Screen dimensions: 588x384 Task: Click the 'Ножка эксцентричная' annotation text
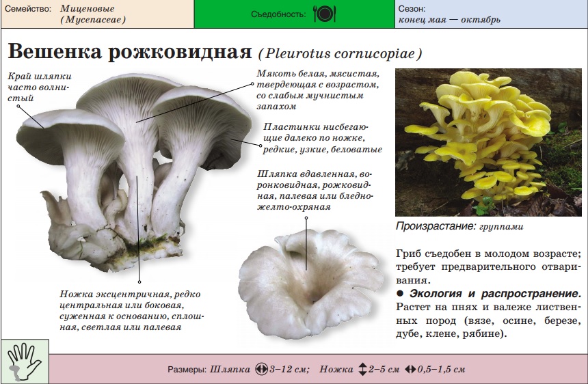131,310
